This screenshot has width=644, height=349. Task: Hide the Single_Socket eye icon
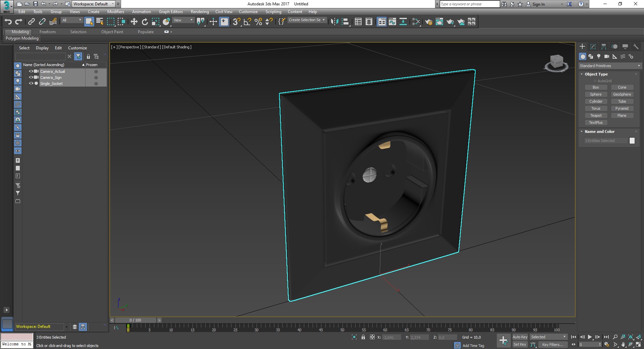(x=31, y=84)
